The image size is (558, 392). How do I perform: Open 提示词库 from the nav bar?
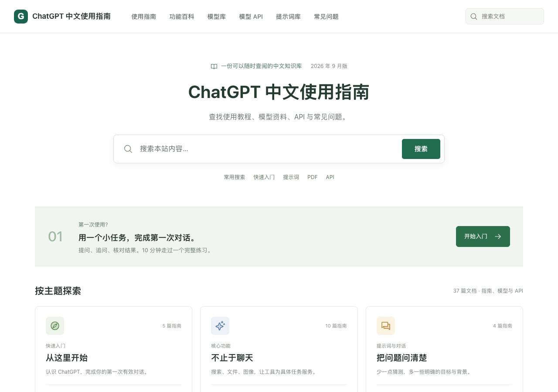288,17
